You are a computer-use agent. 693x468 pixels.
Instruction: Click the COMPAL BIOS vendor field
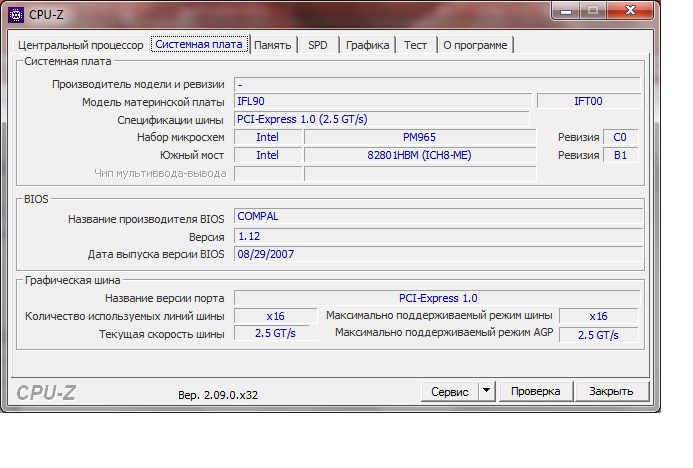coord(438,217)
